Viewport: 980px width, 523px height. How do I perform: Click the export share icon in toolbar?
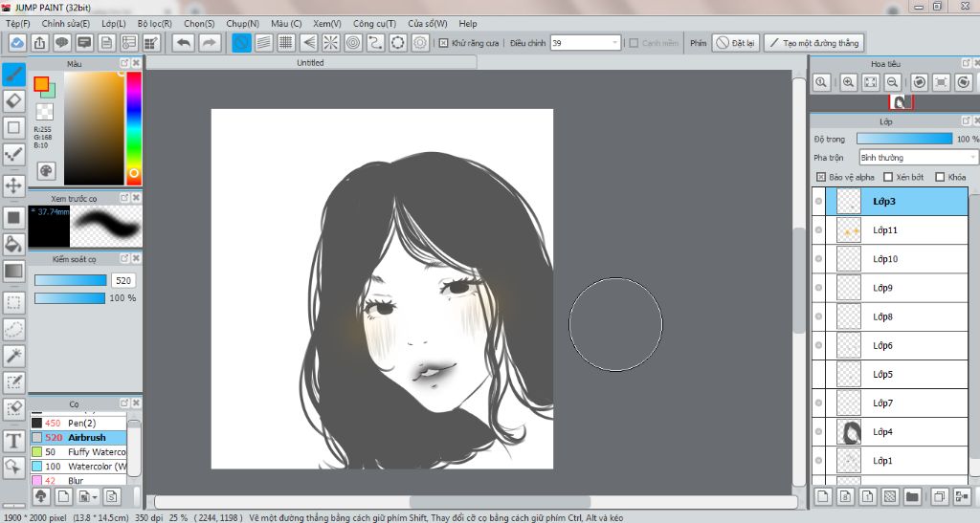point(39,43)
